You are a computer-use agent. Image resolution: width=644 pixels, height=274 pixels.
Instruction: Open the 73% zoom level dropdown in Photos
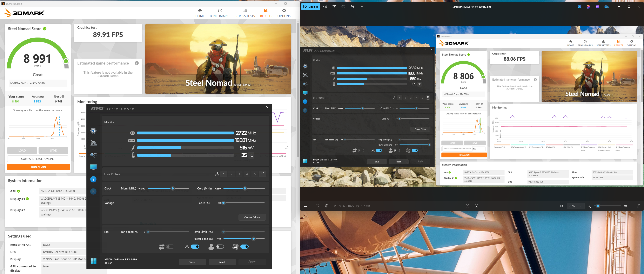click(x=575, y=206)
